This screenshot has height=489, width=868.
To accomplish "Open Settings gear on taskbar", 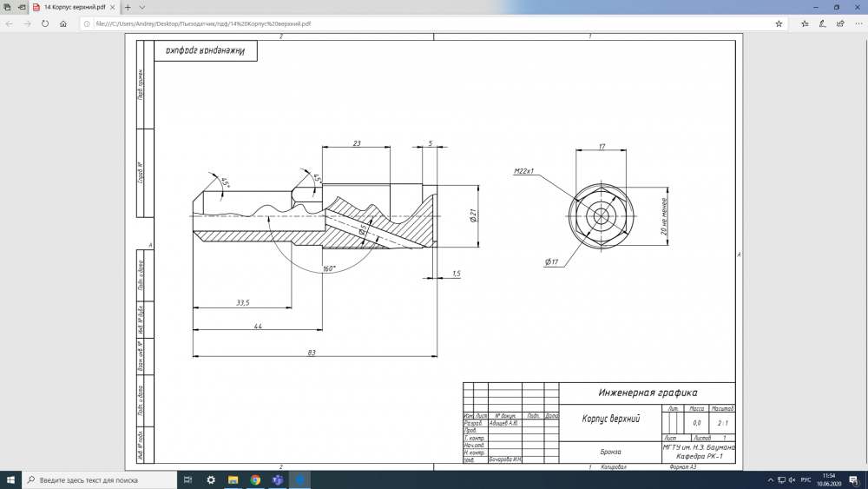I will (211, 480).
